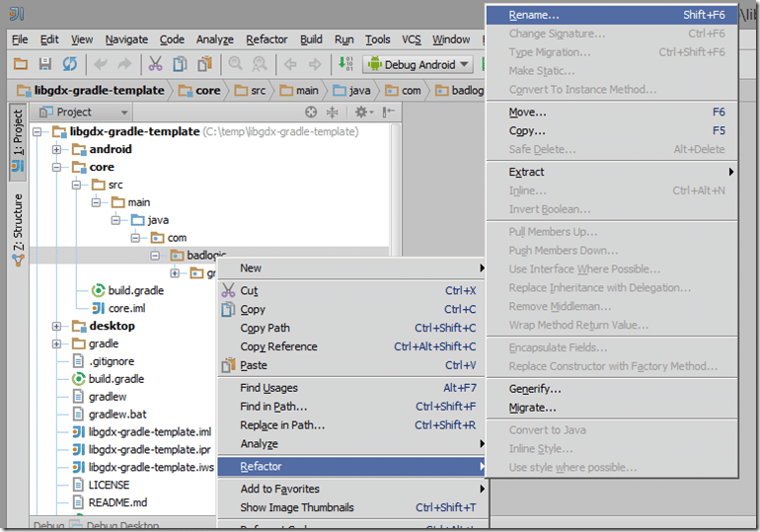This screenshot has height=532, width=760.
Task: Click the hide Project panel icon
Action: click(388, 113)
